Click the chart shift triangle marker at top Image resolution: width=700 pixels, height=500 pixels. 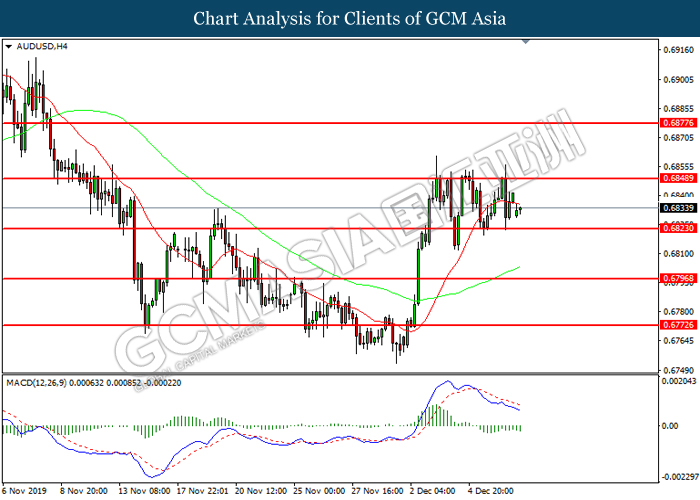point(526,42)
